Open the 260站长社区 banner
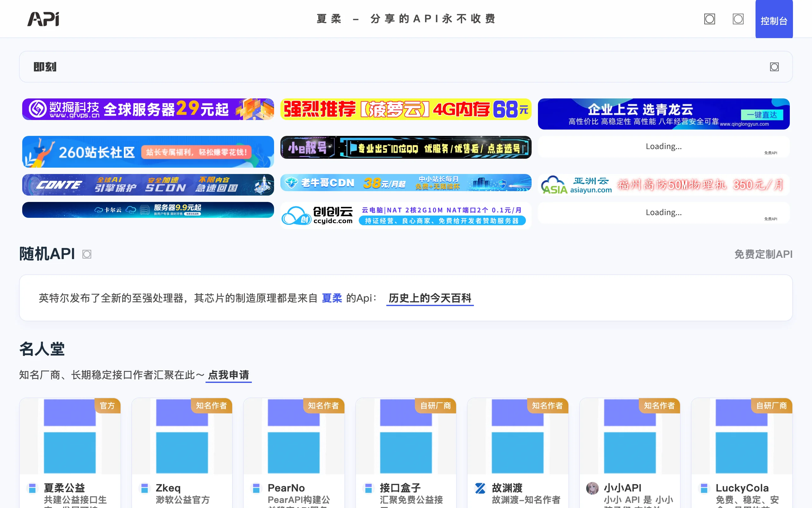Screen dimensions: 812x508 click(x=148, y=151)
